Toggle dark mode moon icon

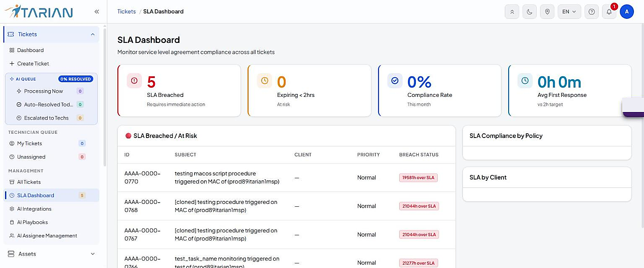[x=530, y=12]
